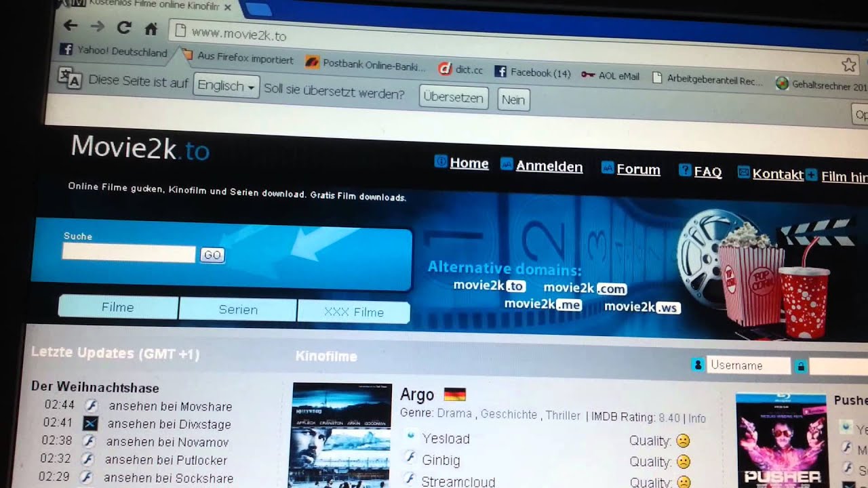Open the AOL eMail bookmark
The height and width of the screenshot is (488, 868).
(610, 76)
